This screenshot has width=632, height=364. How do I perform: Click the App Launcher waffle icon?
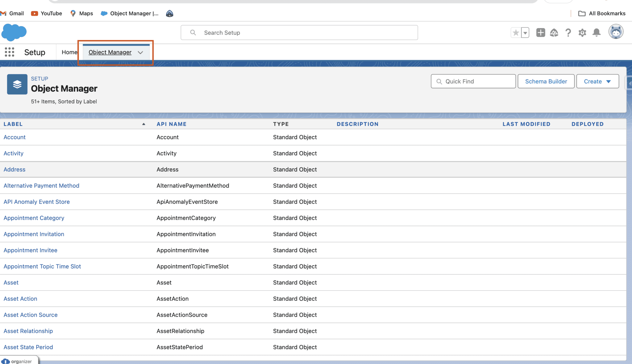(x=10, y=52)
